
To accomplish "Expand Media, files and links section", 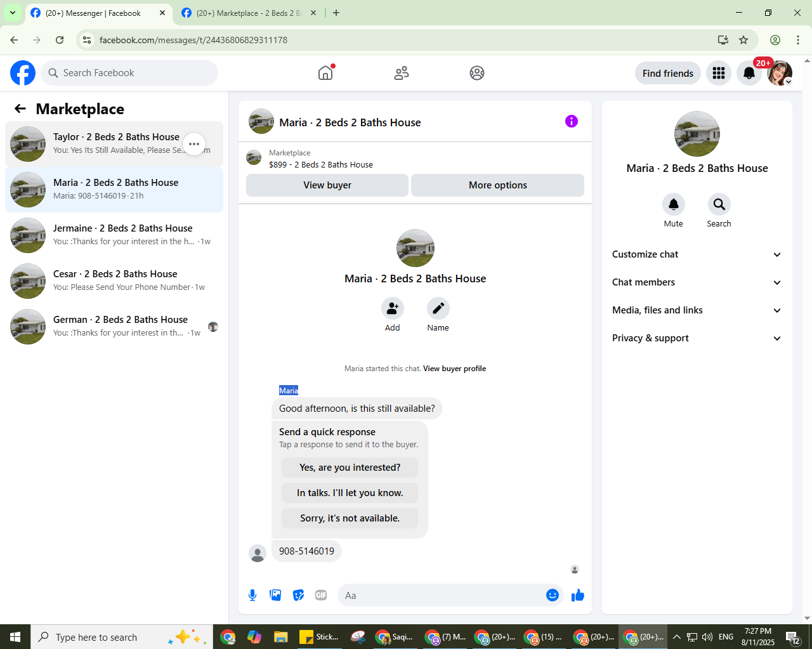I will (x=697, y=310).
